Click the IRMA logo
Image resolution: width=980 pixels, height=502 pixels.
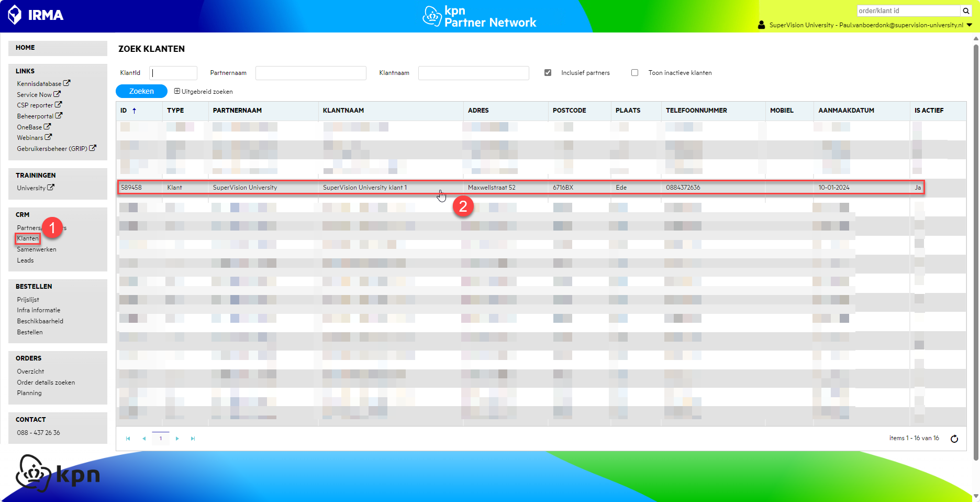tap(36, 15)
